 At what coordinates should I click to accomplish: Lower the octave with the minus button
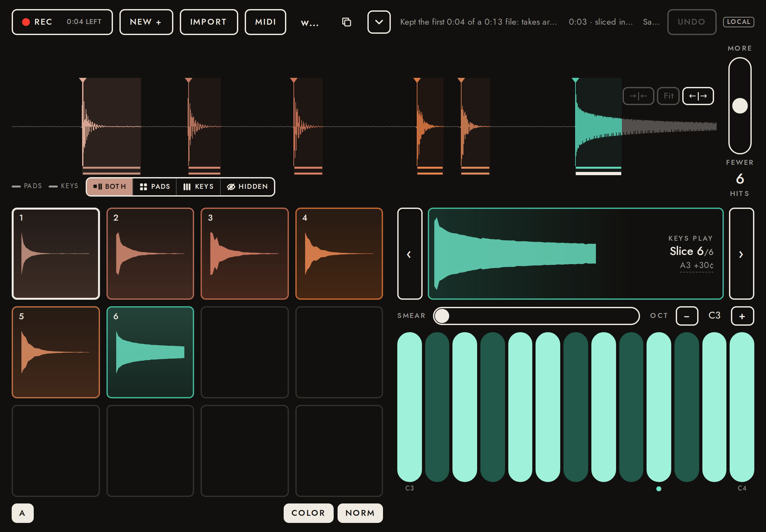click(687, 316)
